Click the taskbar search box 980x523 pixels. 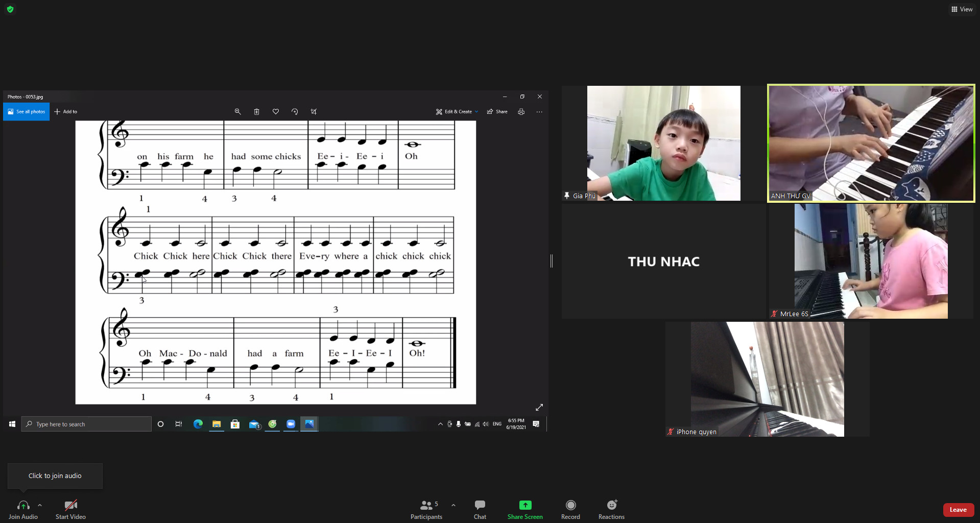point(86,424)
